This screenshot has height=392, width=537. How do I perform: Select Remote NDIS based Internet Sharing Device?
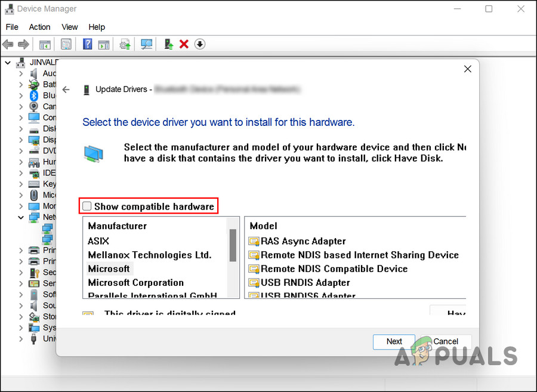click(x=353, y=255)
